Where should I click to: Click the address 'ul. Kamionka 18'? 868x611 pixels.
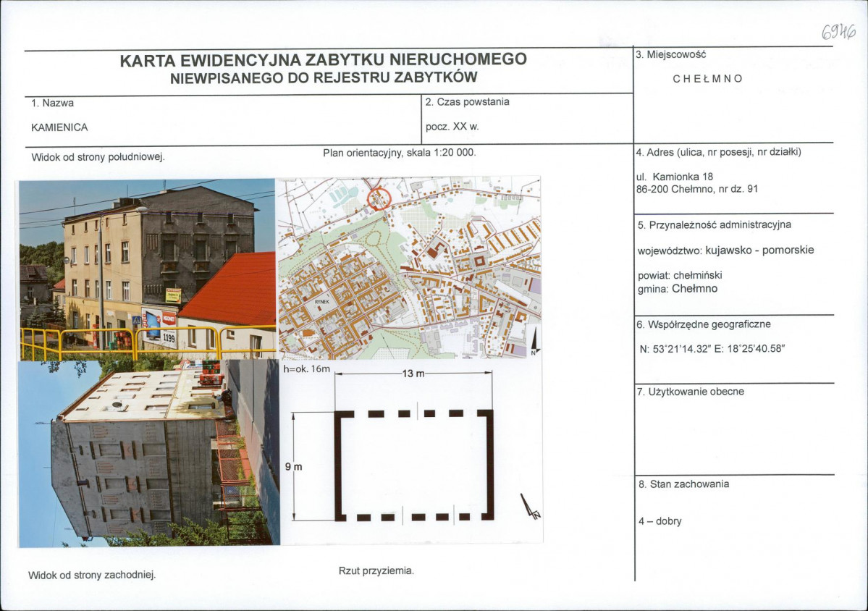point(675,177)
